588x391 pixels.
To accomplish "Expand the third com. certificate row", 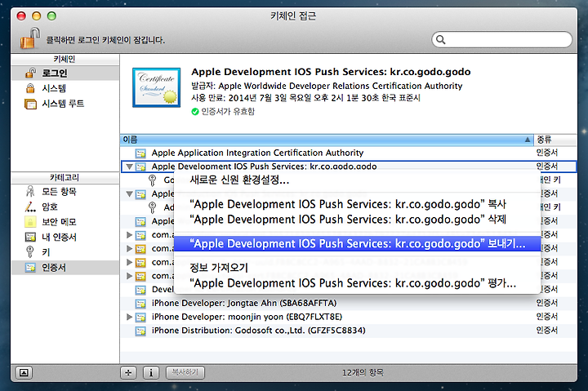I will tap(129, 262).
